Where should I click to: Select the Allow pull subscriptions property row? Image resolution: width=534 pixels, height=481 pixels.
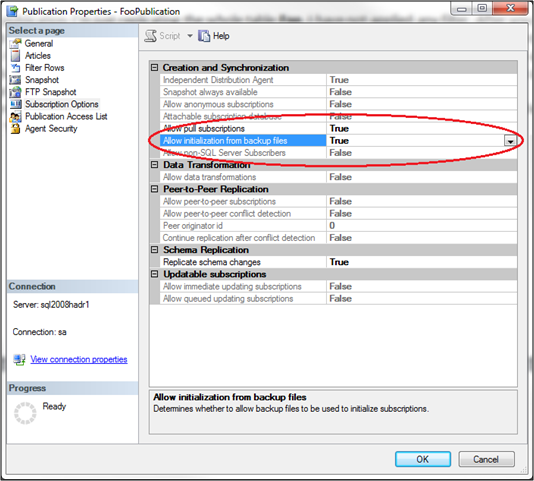click(339, 128)
